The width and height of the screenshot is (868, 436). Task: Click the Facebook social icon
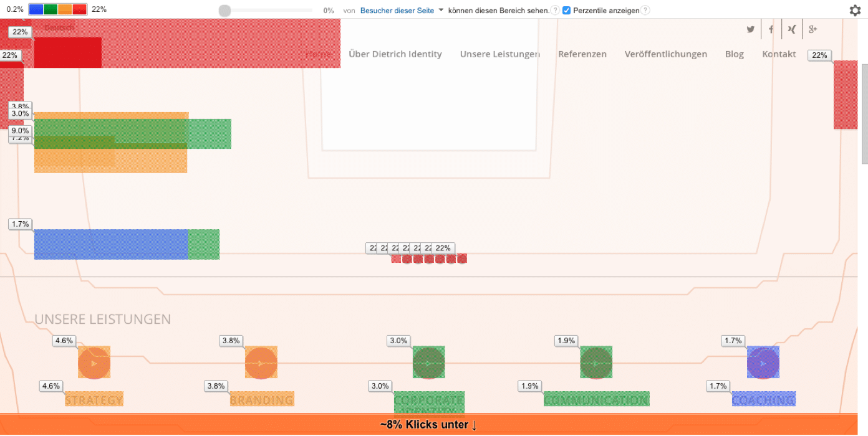coord(771,29)
